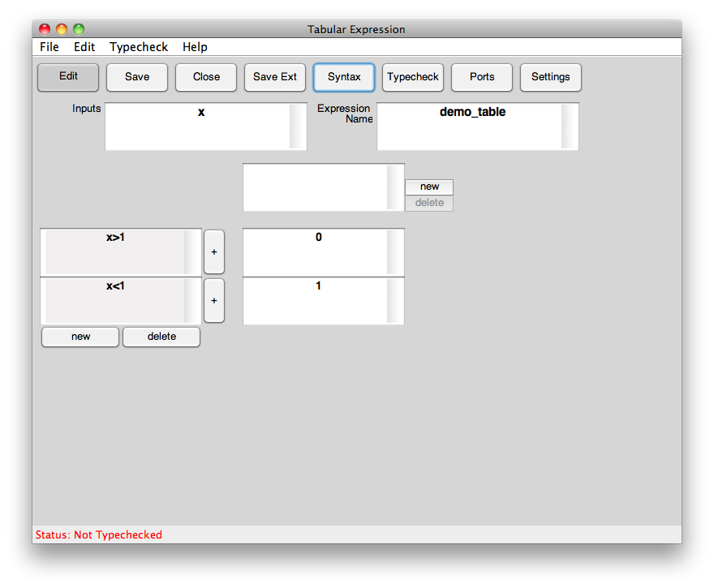The width and height of the screenshot is (714, 588).
Task: Toggle the Edit mode button
Action: tap(68, 77)
